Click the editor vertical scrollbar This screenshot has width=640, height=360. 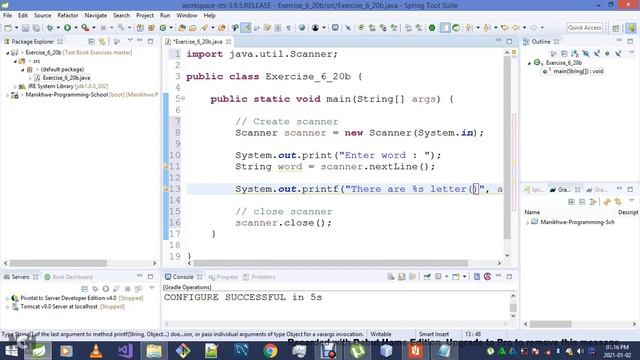(x=507, y=147)
